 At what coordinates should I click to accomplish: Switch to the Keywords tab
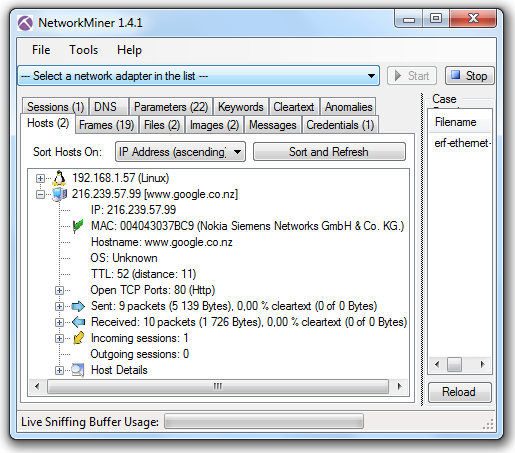241,107
